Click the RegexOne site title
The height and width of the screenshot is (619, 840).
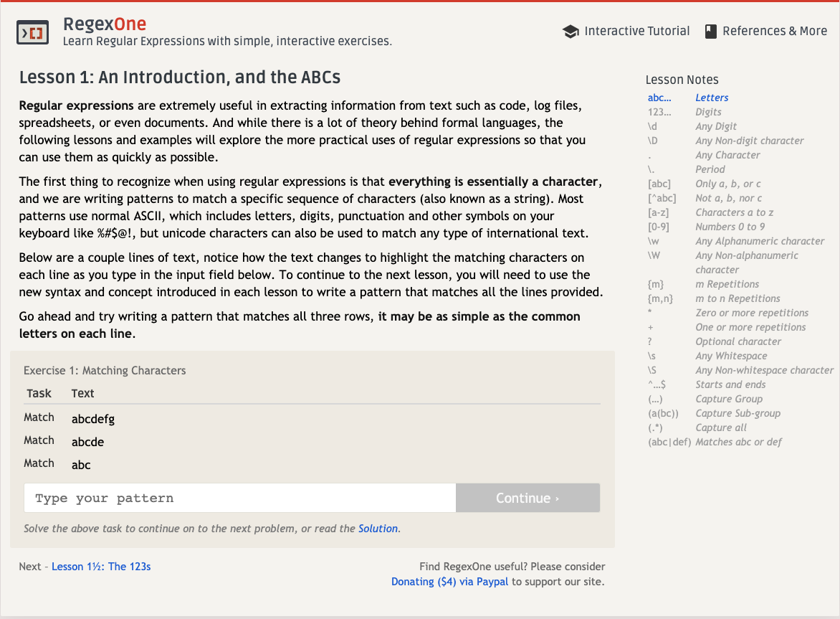click(x=105, y=24)
